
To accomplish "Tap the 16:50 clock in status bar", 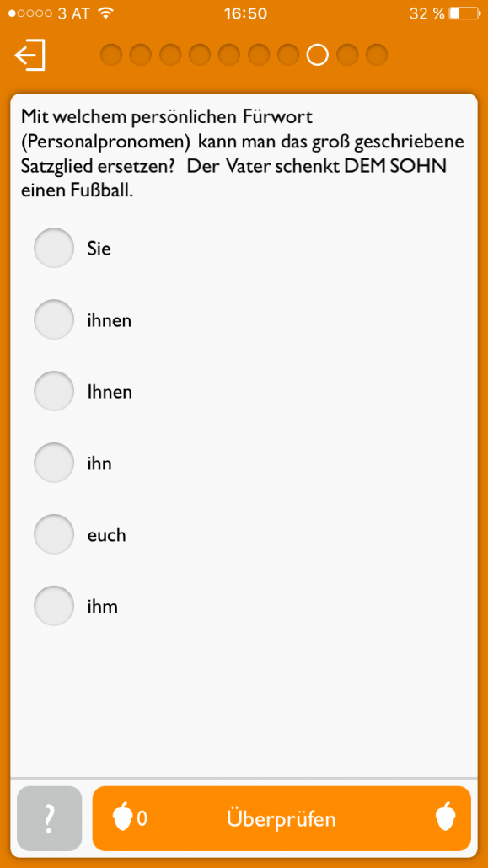I will coord(245,13).
